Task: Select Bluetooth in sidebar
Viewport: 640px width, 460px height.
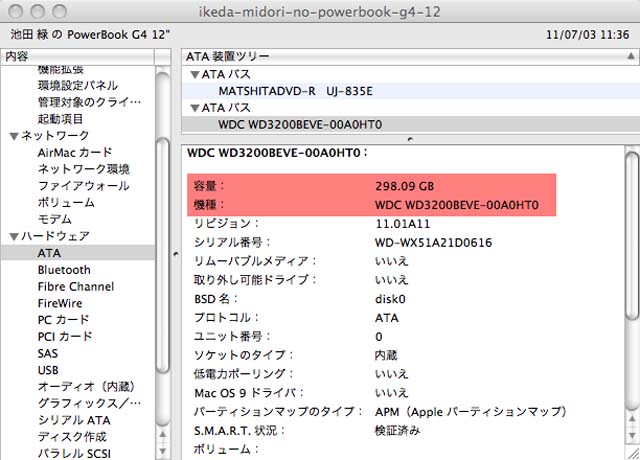Action: [x=64, y=270]
